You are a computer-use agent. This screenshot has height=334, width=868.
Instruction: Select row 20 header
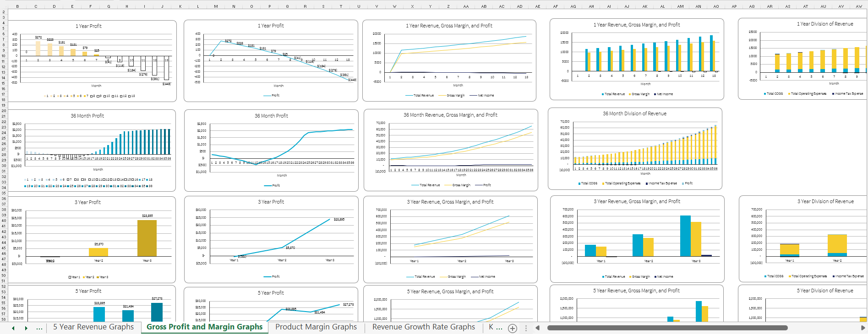click(4, 111)
